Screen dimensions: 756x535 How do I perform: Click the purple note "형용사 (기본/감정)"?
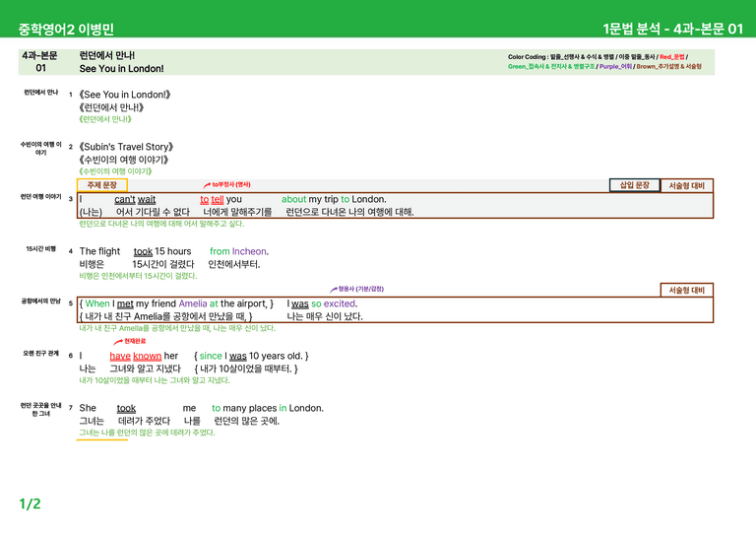click(360, 289)
